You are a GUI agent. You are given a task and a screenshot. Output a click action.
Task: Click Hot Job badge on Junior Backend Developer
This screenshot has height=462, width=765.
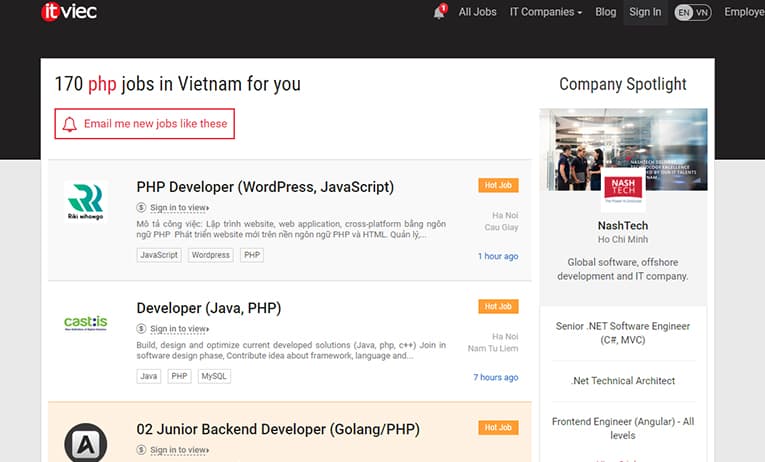click(x=498, y=427)
